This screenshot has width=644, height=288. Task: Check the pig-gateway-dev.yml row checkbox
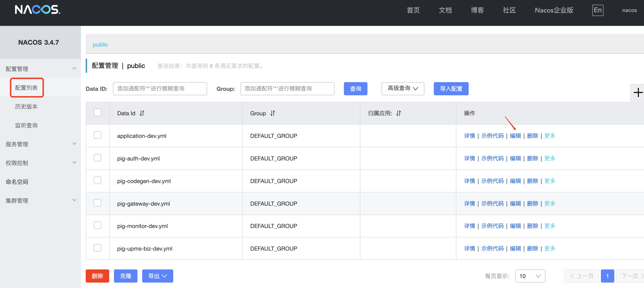(97, 203)
